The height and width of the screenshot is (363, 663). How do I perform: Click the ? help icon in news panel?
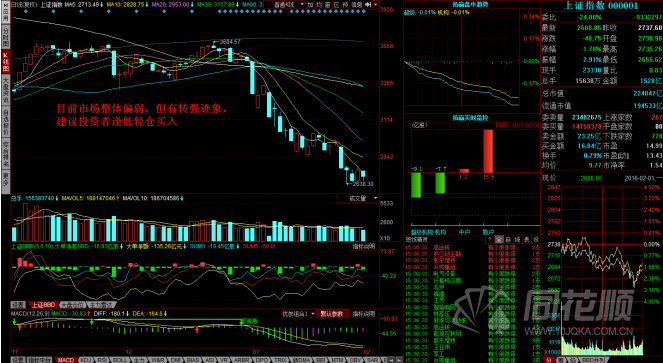pos(490,239)
